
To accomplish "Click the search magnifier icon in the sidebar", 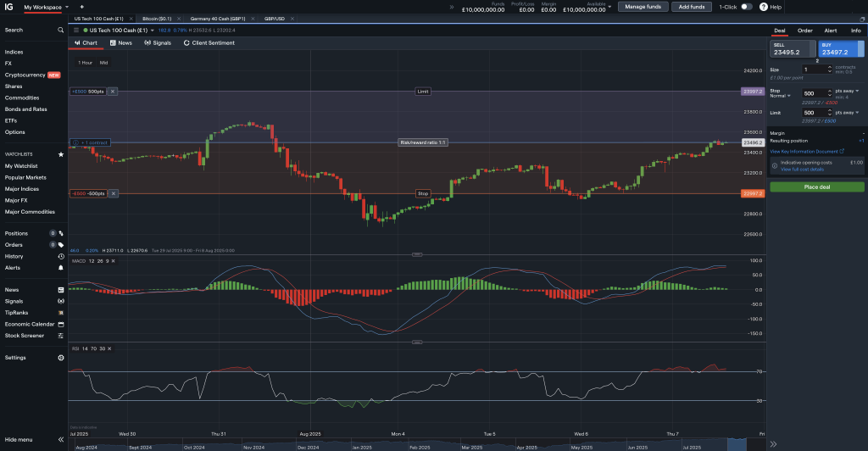I will click(60, 30).
